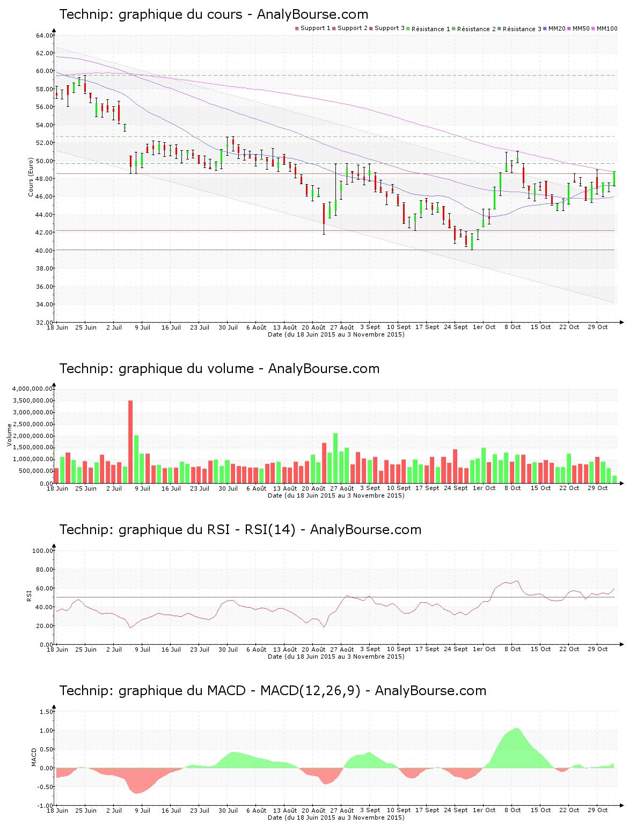Click the '27 Août' date on volume chart
The width and height of the screenshot is (644, 832).
tap(342, 488)
